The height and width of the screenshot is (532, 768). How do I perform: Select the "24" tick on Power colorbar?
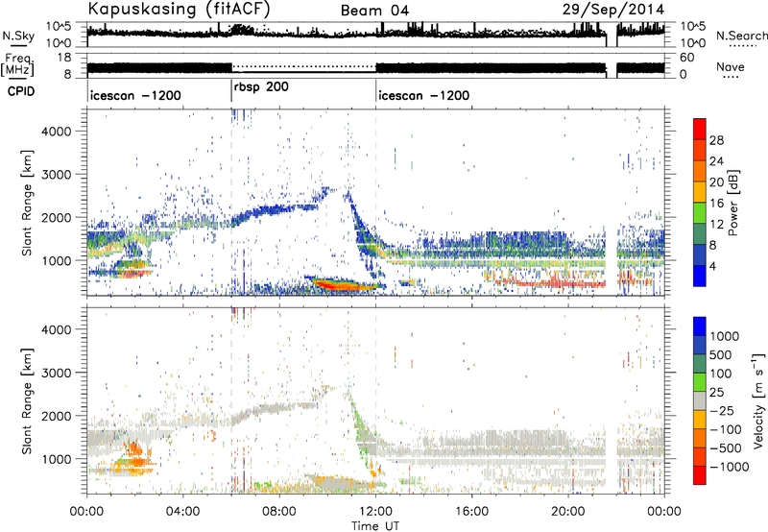(x=716, y=161)
